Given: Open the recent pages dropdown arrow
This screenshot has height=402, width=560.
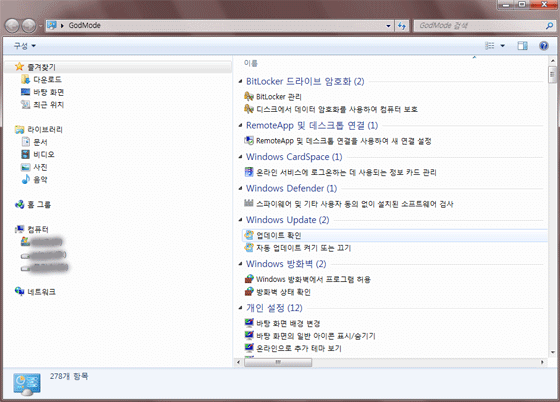Looking at the screenshot, I should coord(40,26).
